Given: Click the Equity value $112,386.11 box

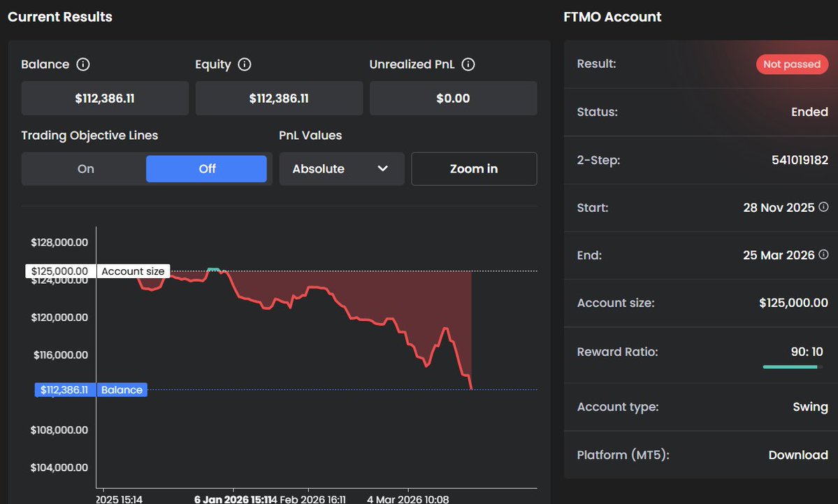Looking at the screenshot, I should pyautogui.click(x=279, y=99).
